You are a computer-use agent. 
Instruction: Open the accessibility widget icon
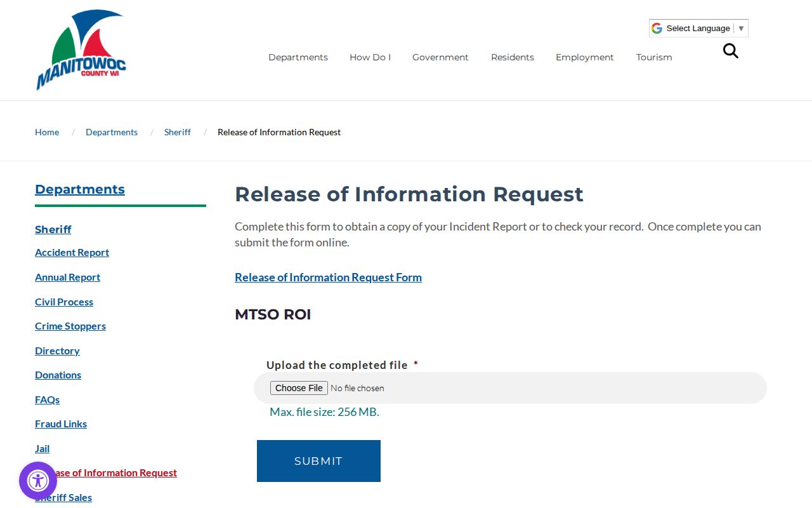pyautogui.click(x=38, y=480)
